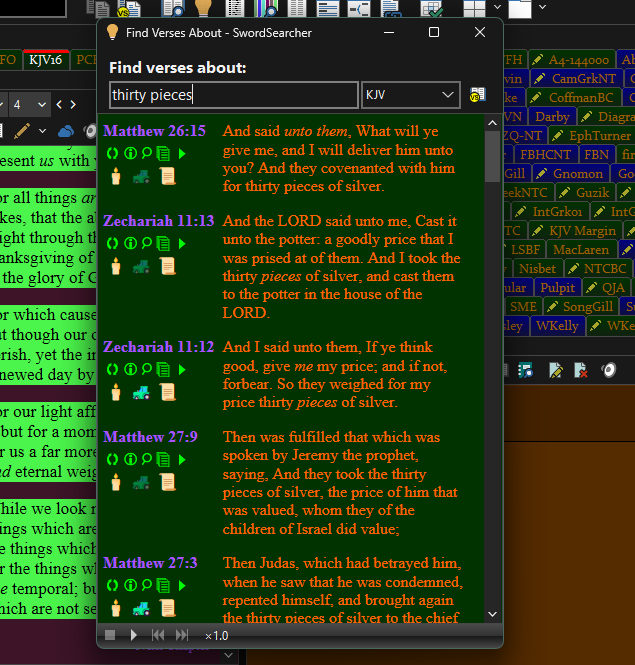The image size is (635, 665).
Task: Open the Zechariah 11:12 verse link
Action: click(x=159, y=347)
